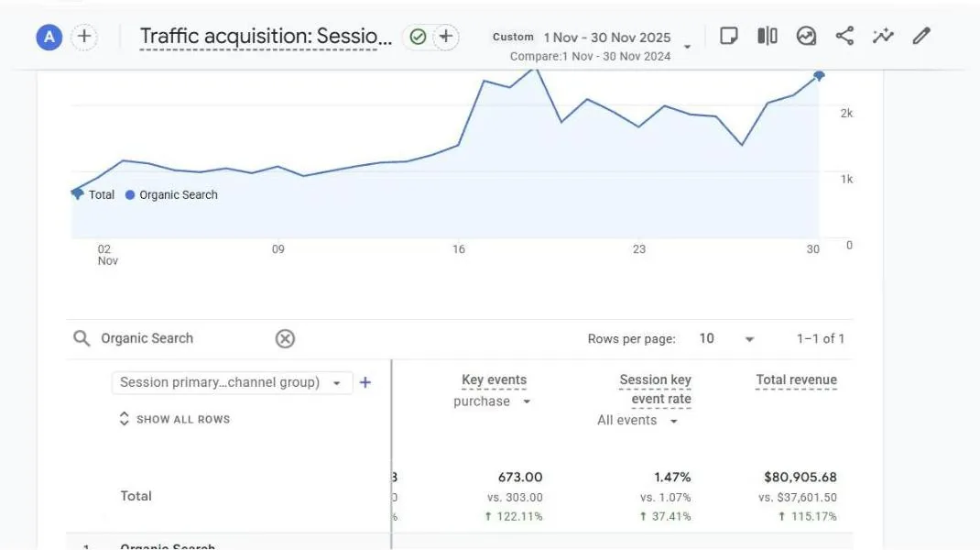The image size is (980, 550).
Task: Open the edit comparisons columns icon
Action: click(x=768, y=36)
